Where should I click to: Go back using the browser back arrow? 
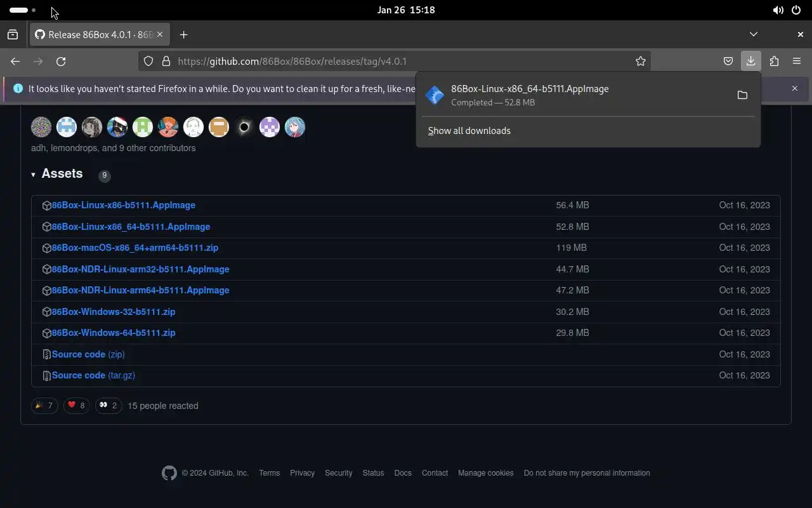(x=15, y=61)
